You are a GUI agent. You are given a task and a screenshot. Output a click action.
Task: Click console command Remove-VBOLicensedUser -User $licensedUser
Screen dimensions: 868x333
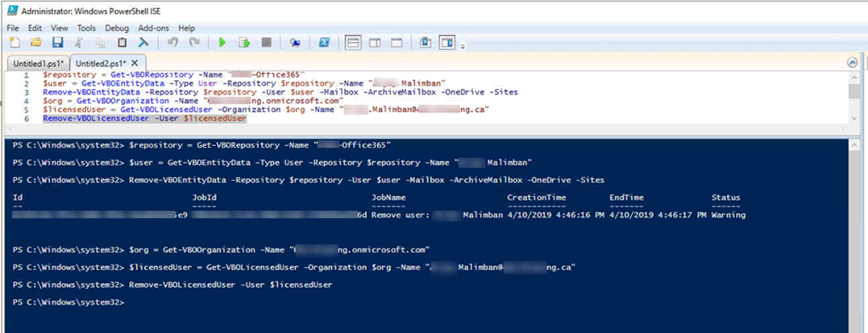click(230, 285)
